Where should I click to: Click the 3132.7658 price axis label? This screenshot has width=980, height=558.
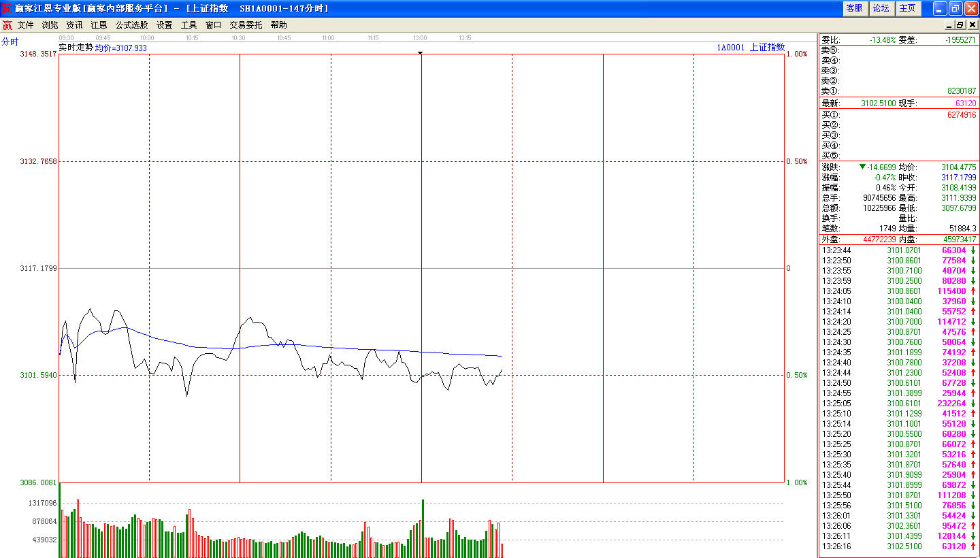[39, 161]
